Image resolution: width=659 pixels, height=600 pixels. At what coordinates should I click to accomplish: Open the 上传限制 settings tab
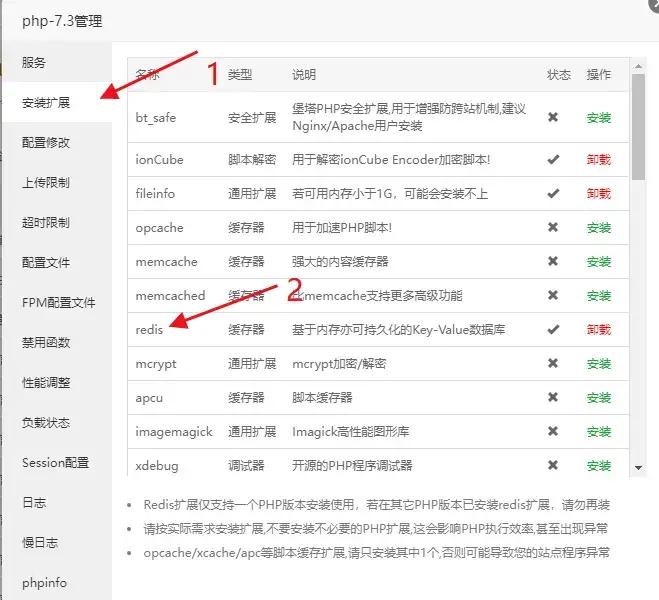click(x=46, y=182)
